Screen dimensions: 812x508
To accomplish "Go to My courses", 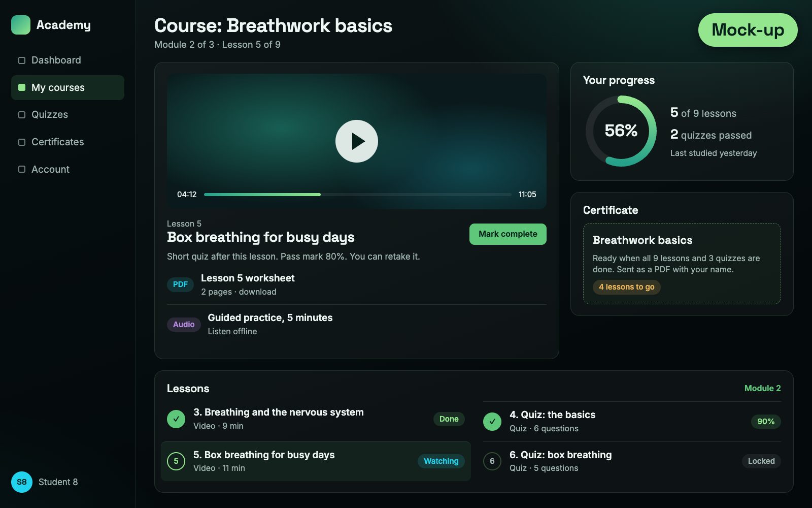I will (x=67, y=87).
